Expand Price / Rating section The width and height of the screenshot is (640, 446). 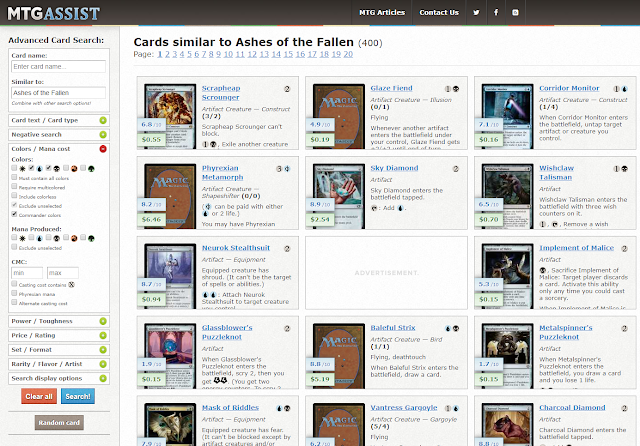(59, 335)
